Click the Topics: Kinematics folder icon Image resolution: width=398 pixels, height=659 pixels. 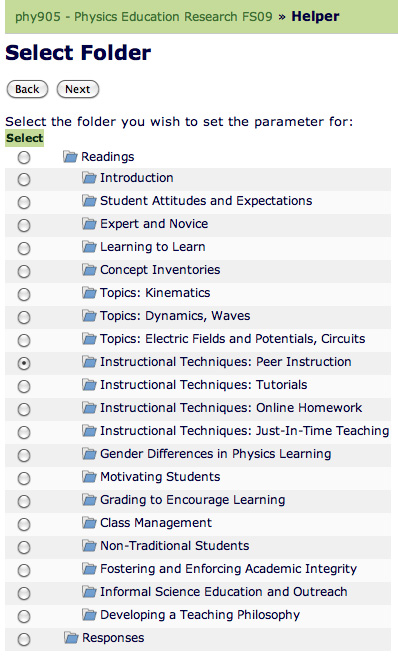point(89,293)
